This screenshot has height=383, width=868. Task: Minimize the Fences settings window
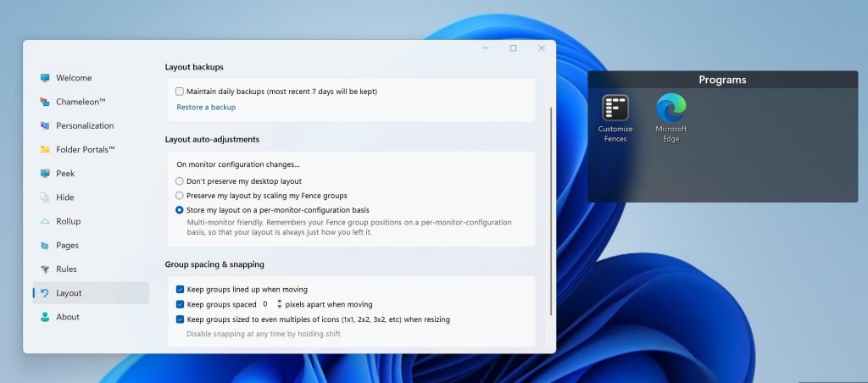pyautogui.click(x=485, y=48)
